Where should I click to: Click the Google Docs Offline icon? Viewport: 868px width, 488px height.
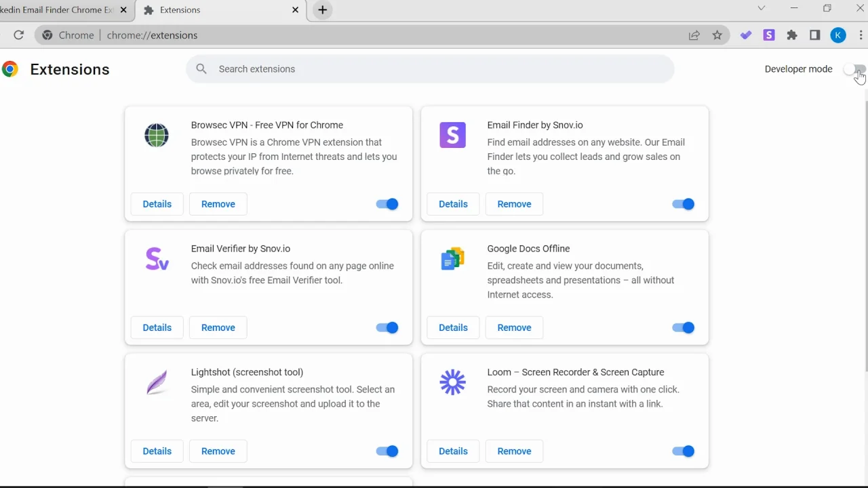(x=453, y=259)
